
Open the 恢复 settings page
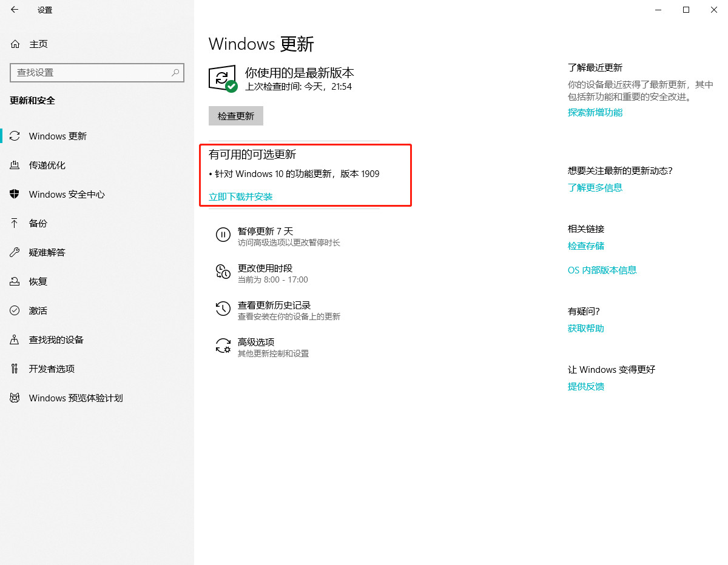tap(38, 281)
